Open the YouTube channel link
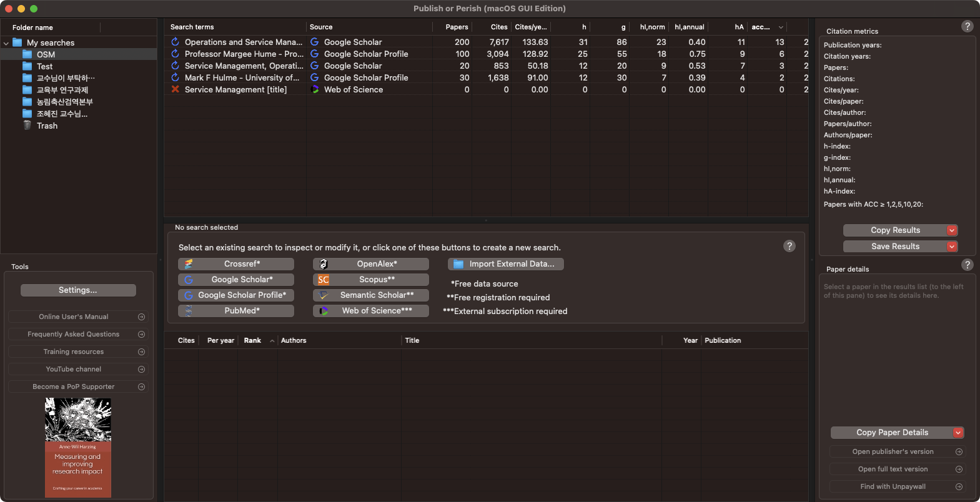Viewport: 980px width, 502px height. 78,370
